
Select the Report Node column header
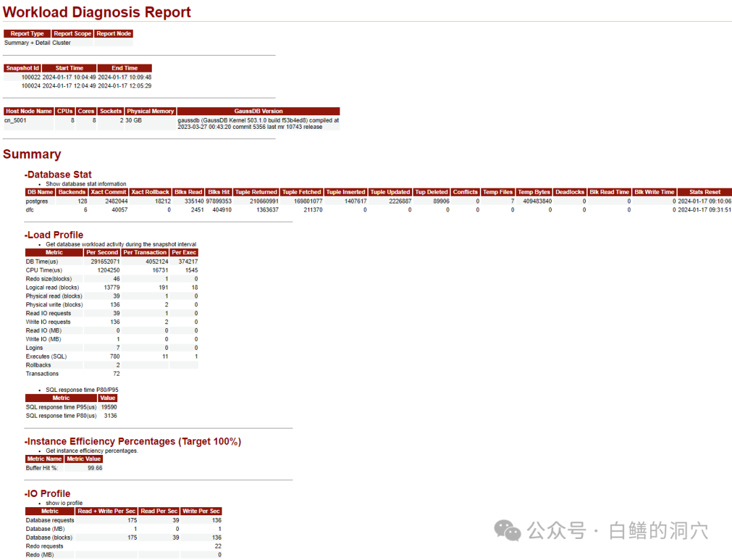click(114, 34)
